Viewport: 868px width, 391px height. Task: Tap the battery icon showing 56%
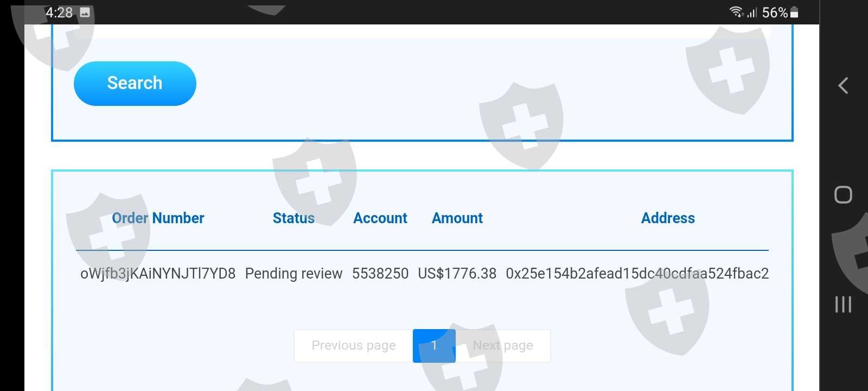tap(794, 12)
